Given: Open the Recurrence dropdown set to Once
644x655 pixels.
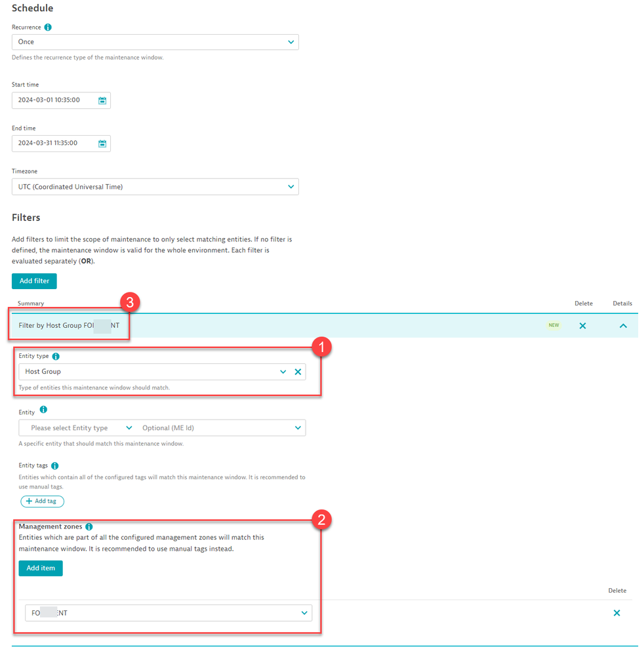Looking at the screenshot, I should [x=155, y=42].
